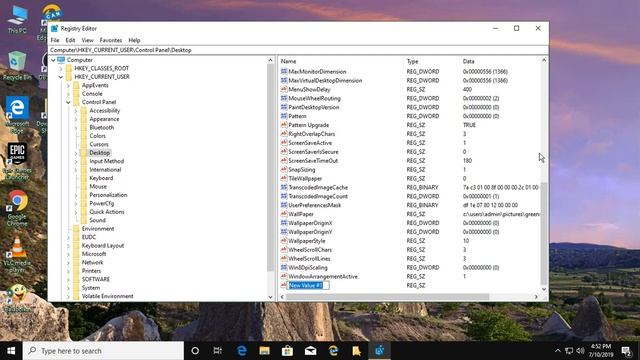This screenshot has height=360, width=640.
Task: Select the Quick Actions key
Action: pyautogui.click(x=107, y=212)
